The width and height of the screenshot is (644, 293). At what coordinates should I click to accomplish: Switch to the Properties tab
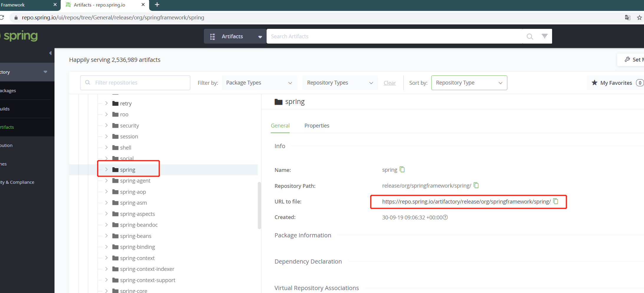click(x=317, y=126)
